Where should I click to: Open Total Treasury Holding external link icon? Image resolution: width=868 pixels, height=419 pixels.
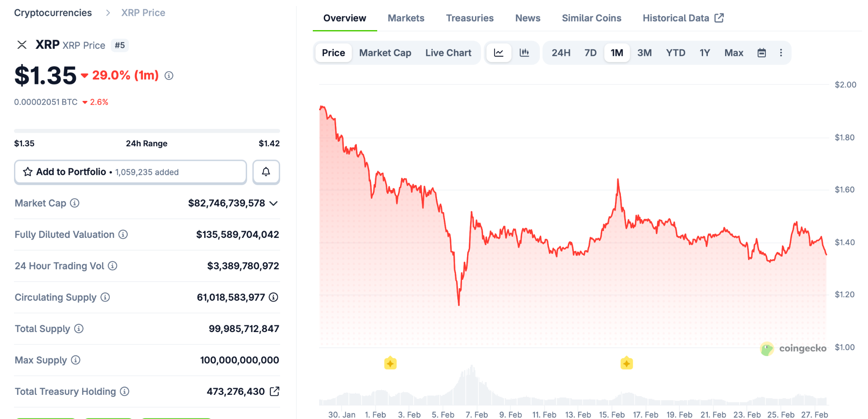click(275, 391)
